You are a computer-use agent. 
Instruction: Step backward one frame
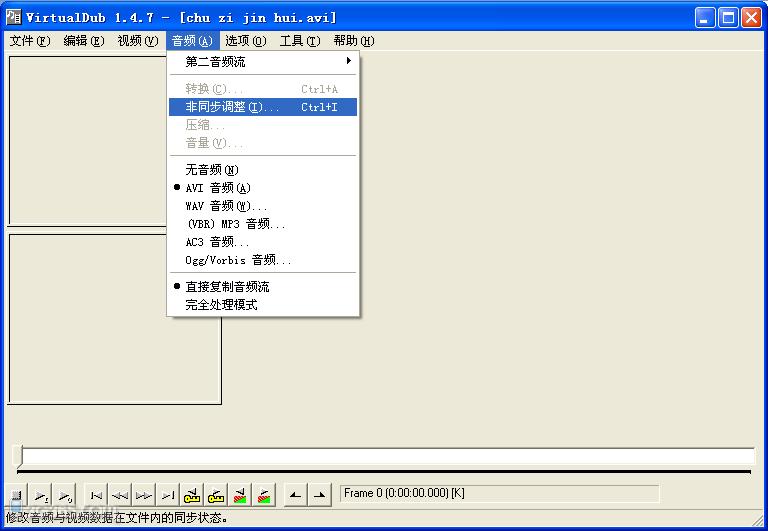click(120, 495)
